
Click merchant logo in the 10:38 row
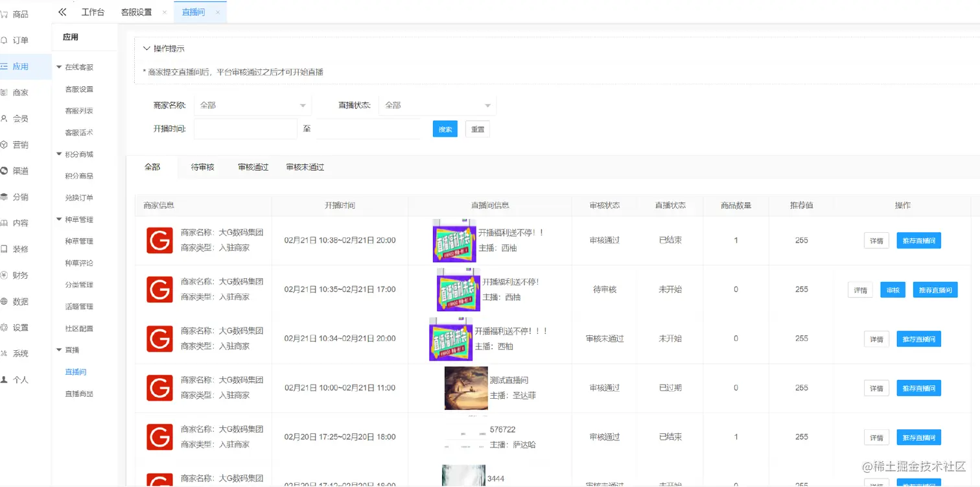click(159, 240)
